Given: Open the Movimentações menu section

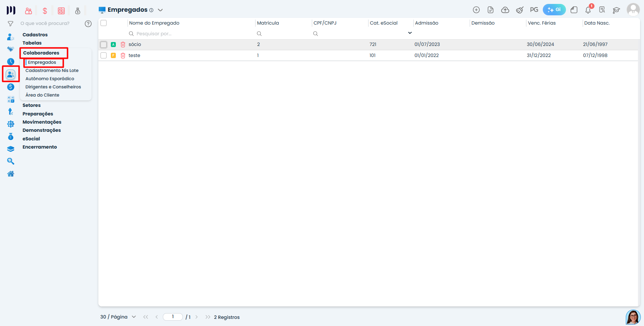Looking at the screenshot, I should click(42, 122).
